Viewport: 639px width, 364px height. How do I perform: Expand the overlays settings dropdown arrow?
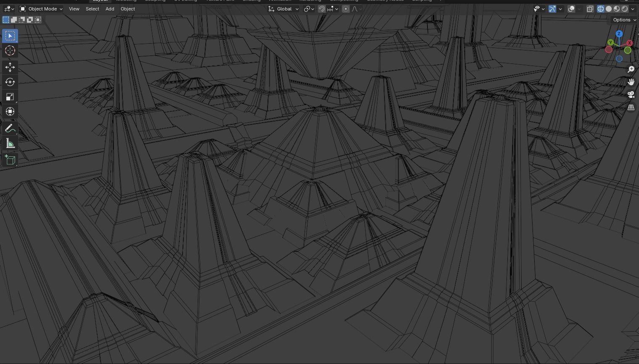click(579, 9)
